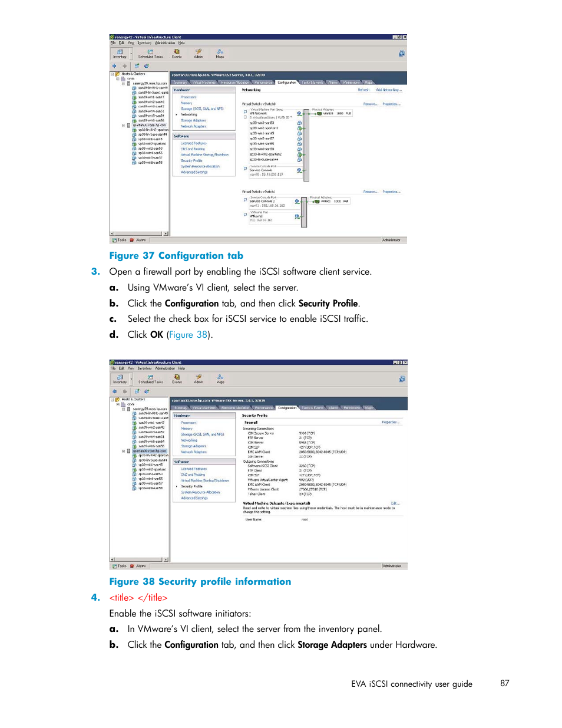Image resolution: width=562 pixels, height=728 pixels.
Task: Select Configuration tab in Figure 37 screenshot
Action: (287, 83)
